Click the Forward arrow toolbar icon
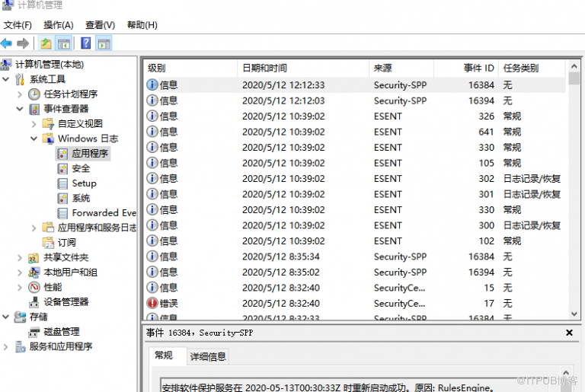Image resolution: width=585 pixels, height=392 pixels. pyautogui.click(x=23, y=43)
